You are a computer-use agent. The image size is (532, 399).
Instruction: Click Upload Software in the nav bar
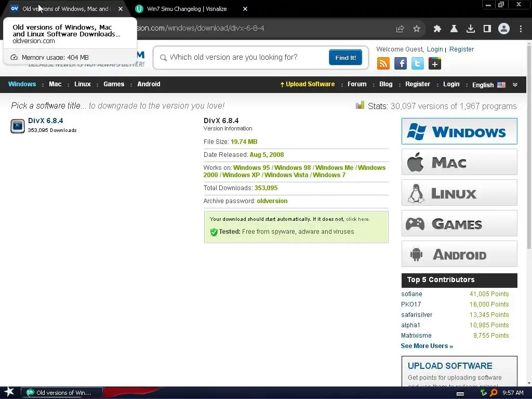click(x=308, y=84)
